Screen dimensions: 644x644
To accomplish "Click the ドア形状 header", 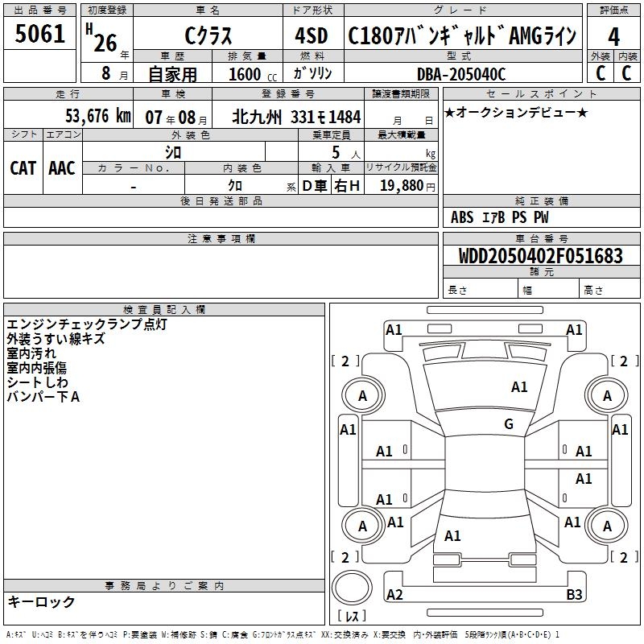I will coord(313,10).
